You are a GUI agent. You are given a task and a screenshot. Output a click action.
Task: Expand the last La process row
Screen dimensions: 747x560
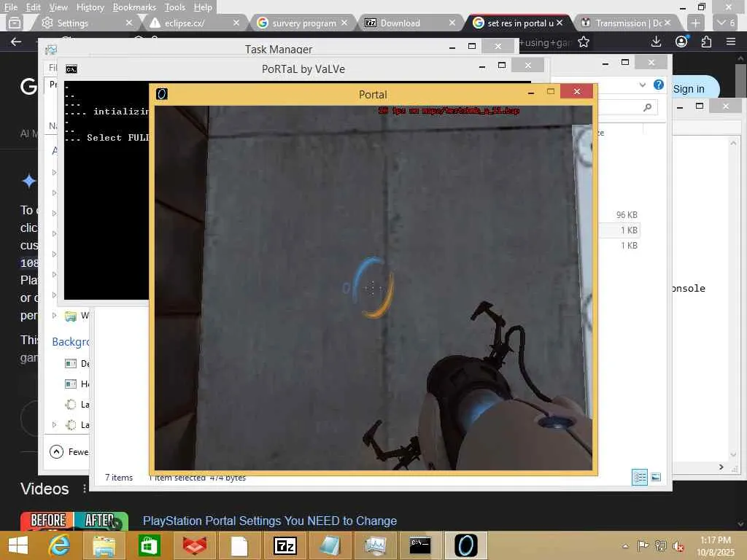[54, 424]
